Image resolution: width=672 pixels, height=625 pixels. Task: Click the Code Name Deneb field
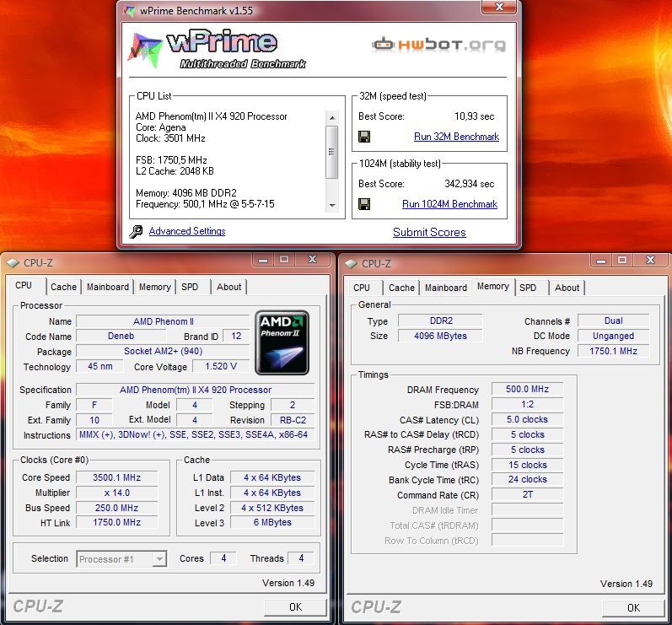coord(121,336)
